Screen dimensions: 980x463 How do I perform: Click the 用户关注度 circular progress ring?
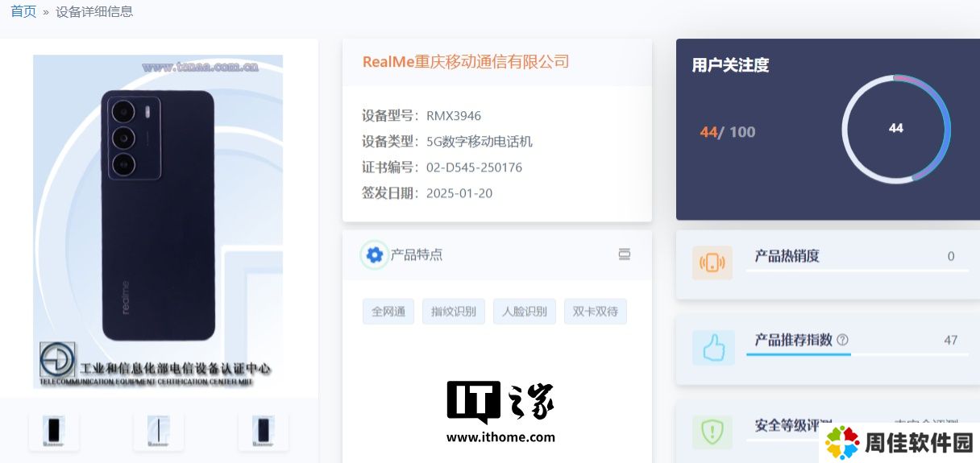pos(896,129)
